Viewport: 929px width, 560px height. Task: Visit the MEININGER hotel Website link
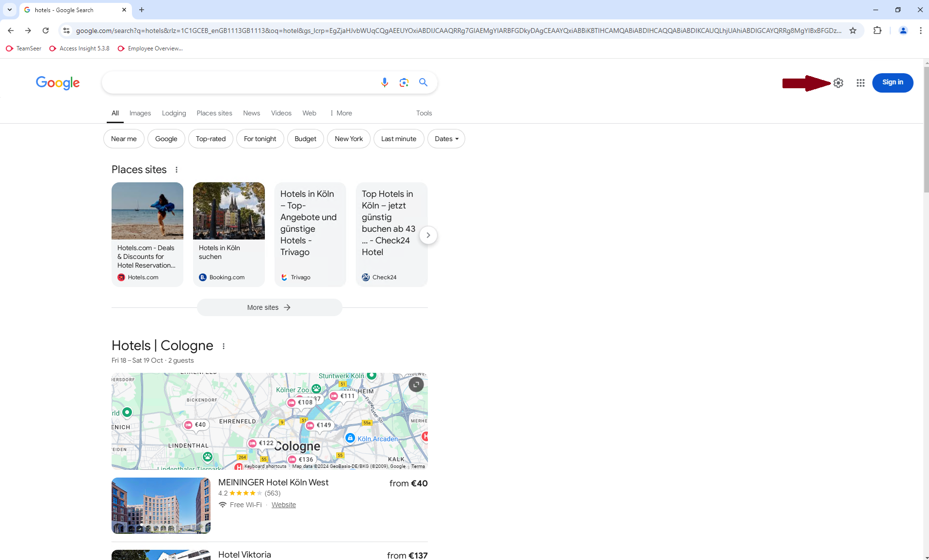(x=284, y=505)
